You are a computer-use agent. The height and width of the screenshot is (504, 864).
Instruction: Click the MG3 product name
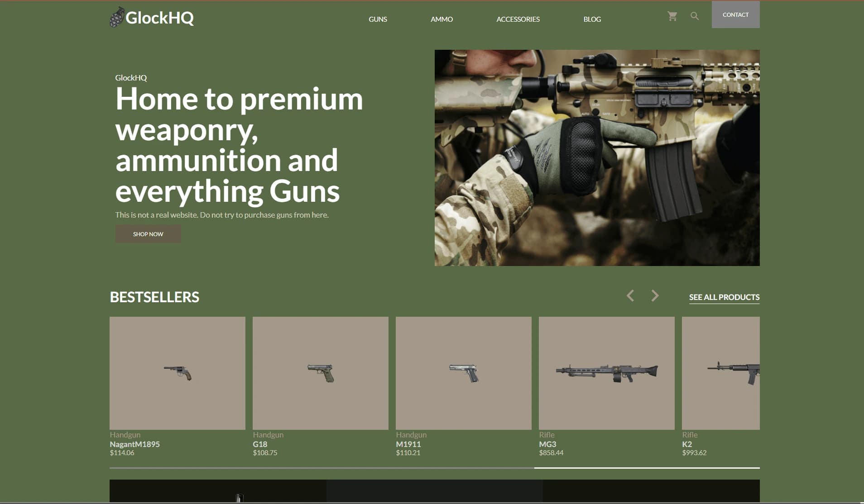click(547, 444)
